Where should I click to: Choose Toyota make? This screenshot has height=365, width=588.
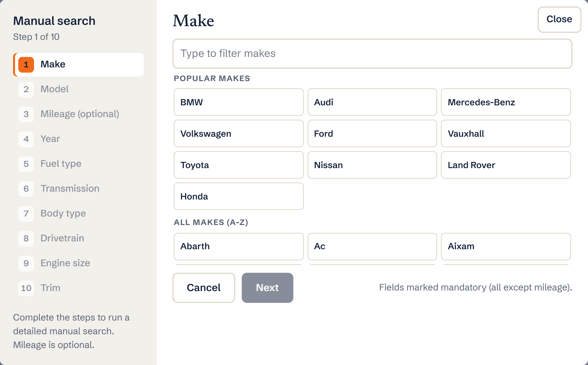(239, 165)
